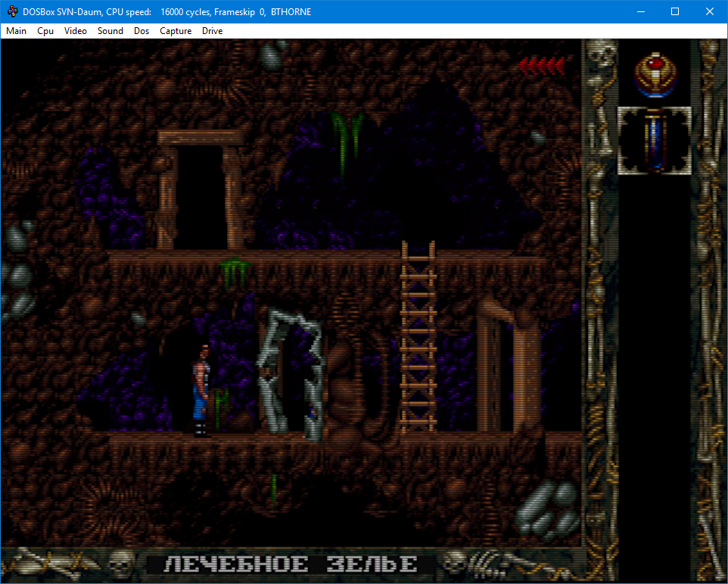The width and height of the screenshot is (728, 584).
Task: Open the Main menu
Action: [x=16, y=31]
